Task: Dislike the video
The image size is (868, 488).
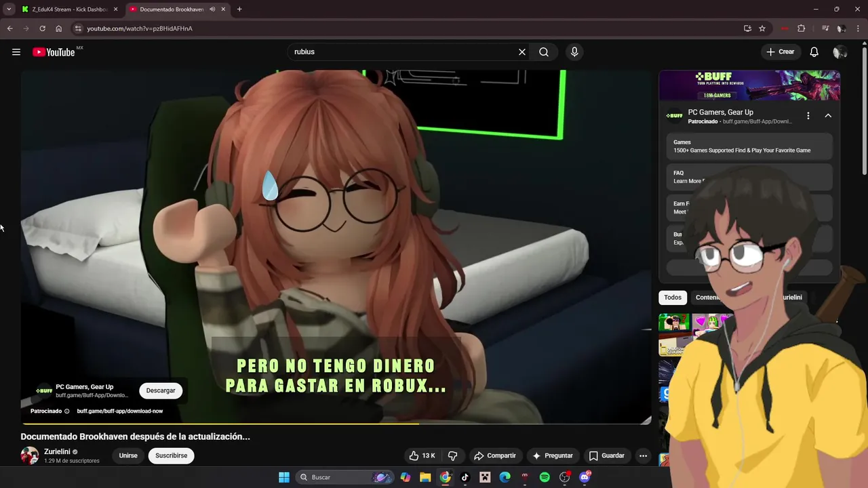Action: [x=453, y=455]
